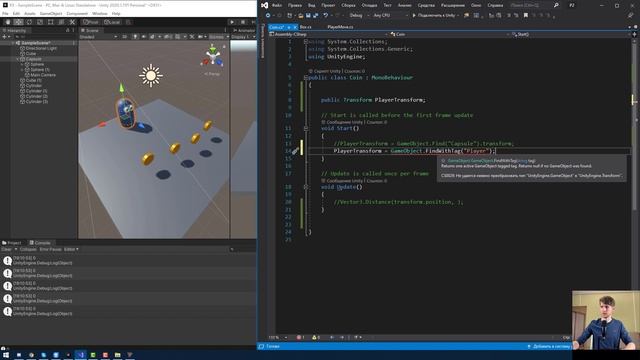Click the Play button in Unity
Screen dimensions: 640x360
232,22
